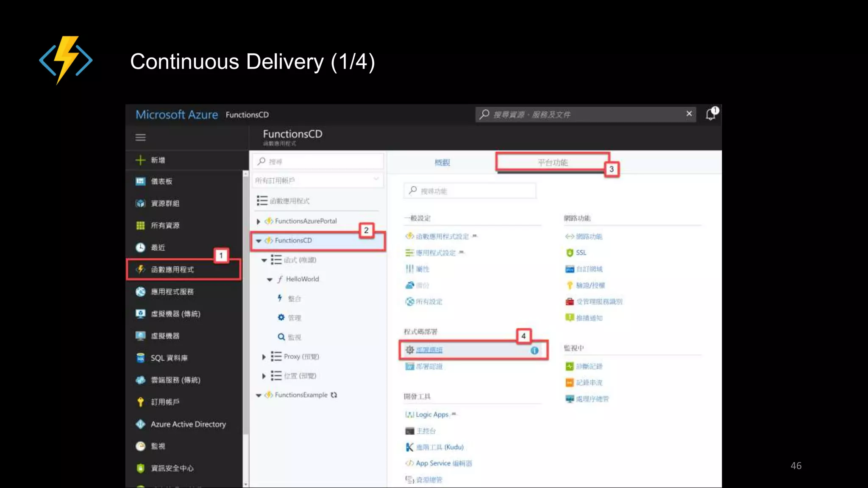Open 診斷記錄 diagnostic logs icon

[x=570, y=366]
